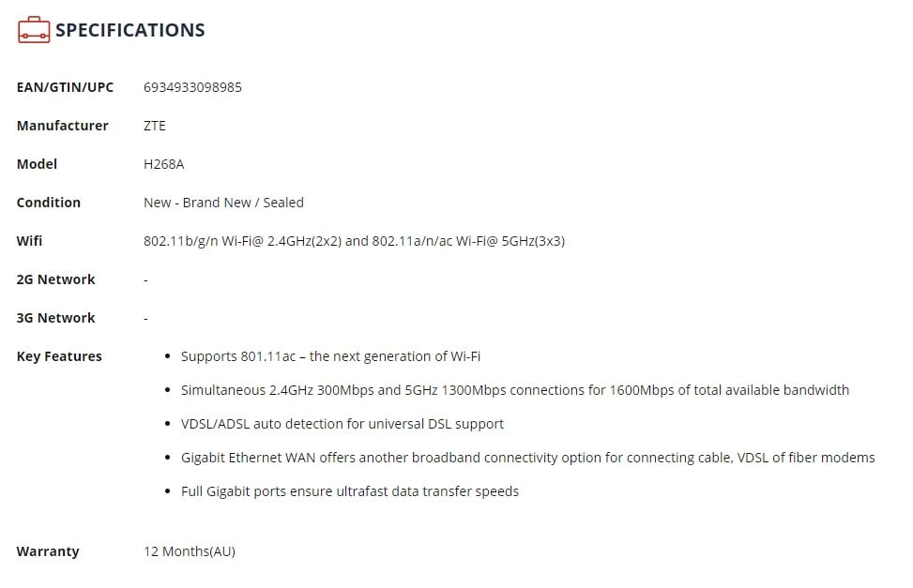Click the 802.11b/g/n Wi-Fi specification text
Screen dimensions: 913x588
click(x=354, y=241)
